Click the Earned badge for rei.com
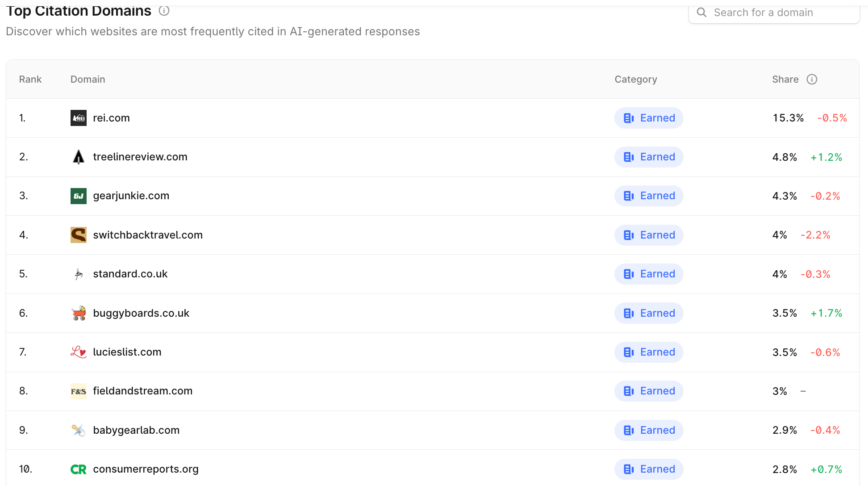868x486 pixels. (x=649, y=118)
